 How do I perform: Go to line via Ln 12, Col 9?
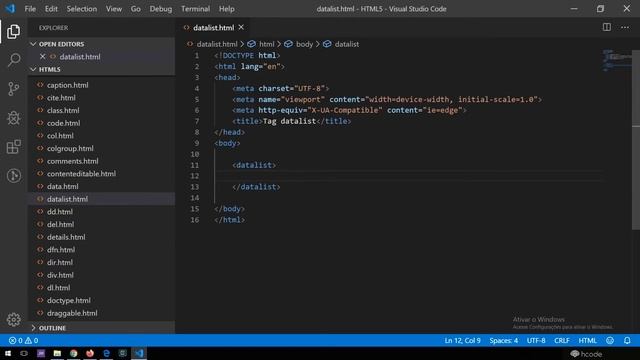(x=462, y=340)
